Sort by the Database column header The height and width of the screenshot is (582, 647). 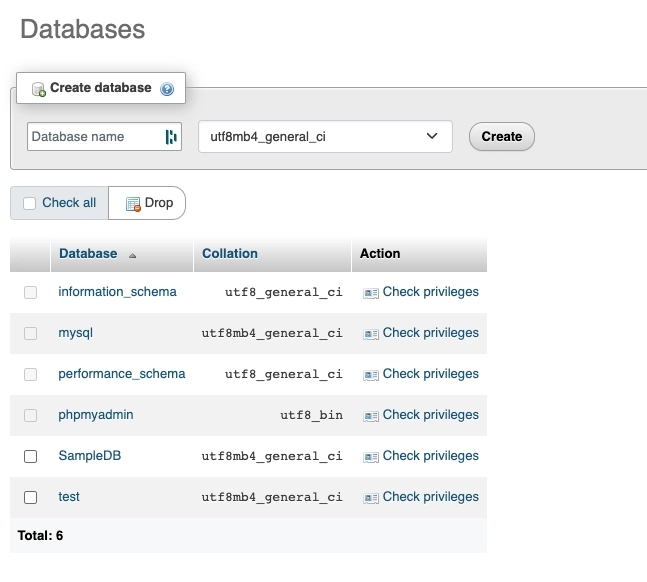point(88,253)
